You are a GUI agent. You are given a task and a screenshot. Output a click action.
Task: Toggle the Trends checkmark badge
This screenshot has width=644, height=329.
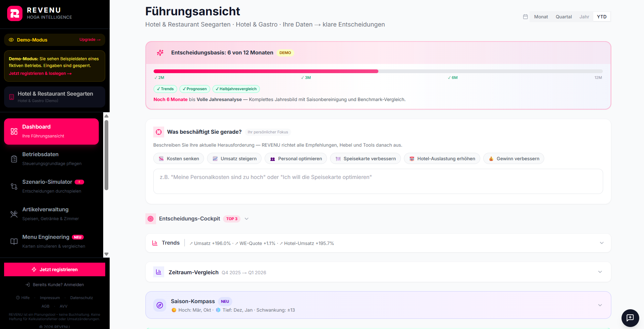pos(165,89)
